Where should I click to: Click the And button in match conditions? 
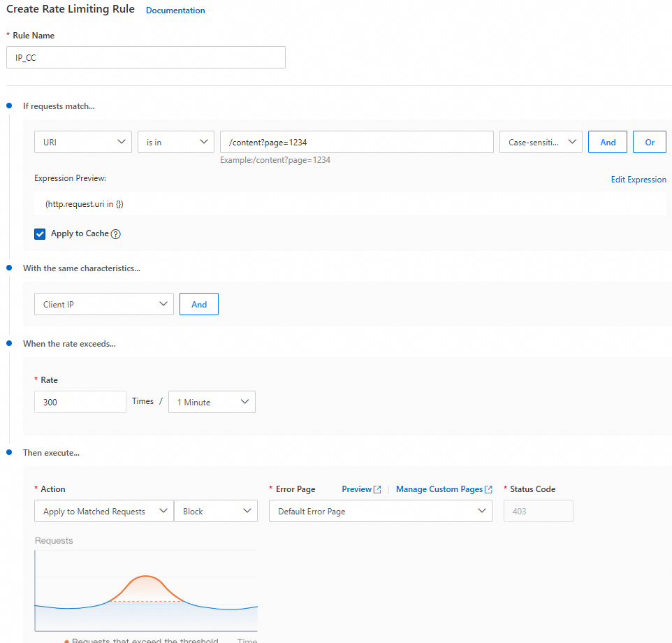point(608,142)
